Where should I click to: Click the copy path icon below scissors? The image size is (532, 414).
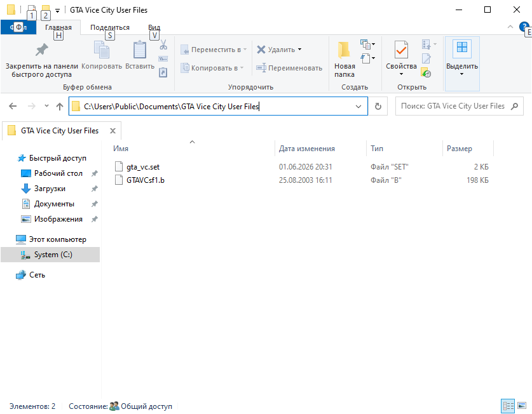tap(163, 58)
